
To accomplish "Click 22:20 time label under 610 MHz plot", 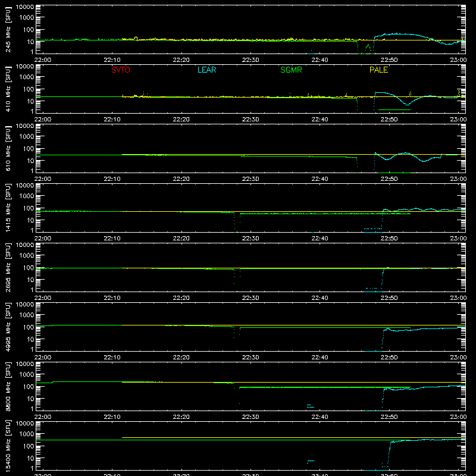I will pyautogui.click(x=181, y=179).
